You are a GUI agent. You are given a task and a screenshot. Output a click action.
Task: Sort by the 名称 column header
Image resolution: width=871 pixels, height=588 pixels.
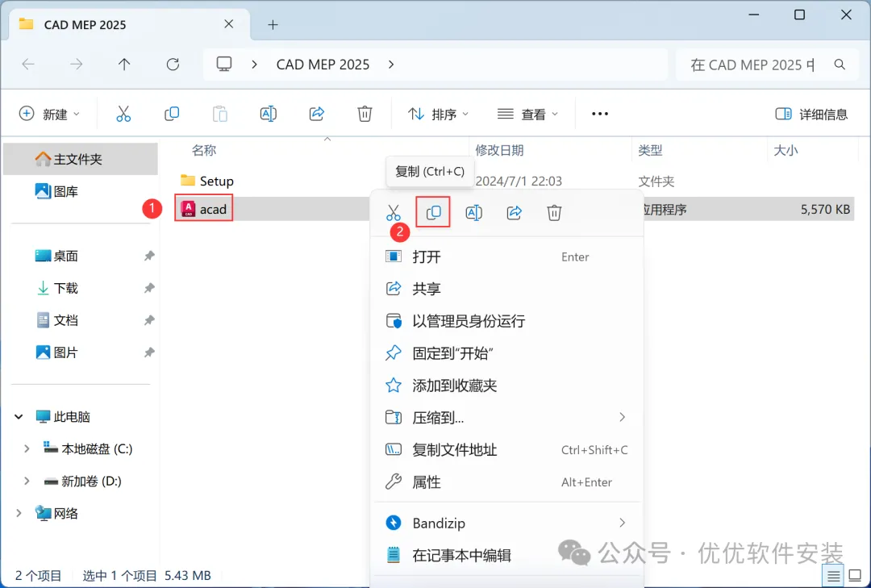click(x=204, y=150)
